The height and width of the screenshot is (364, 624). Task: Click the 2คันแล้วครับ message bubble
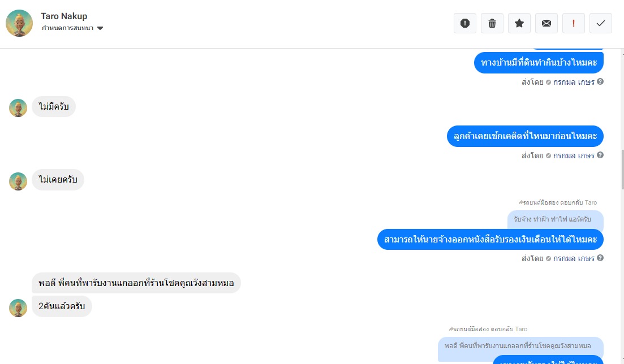62,306
